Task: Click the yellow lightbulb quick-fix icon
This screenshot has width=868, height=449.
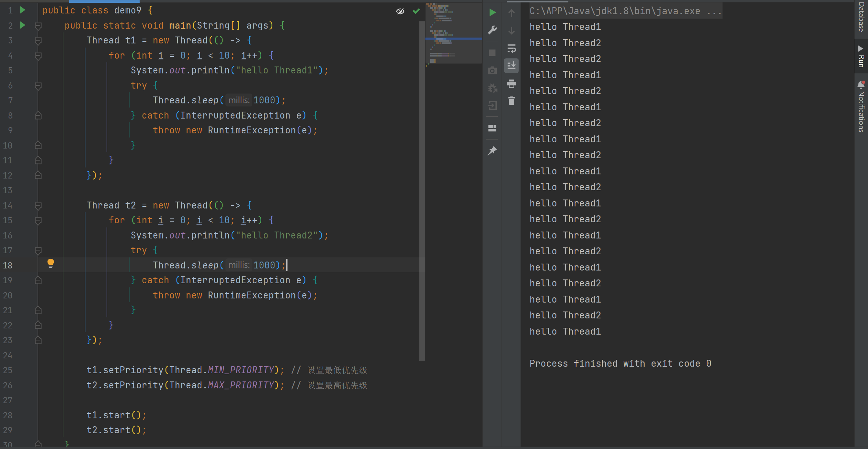Action: click(x=51, y=263)
